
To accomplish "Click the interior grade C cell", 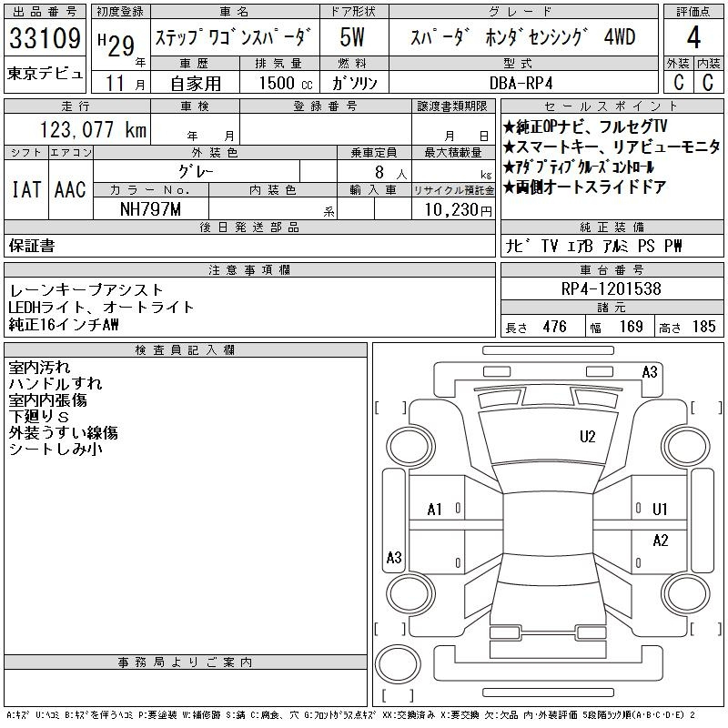I will click(x=708, y=82).
